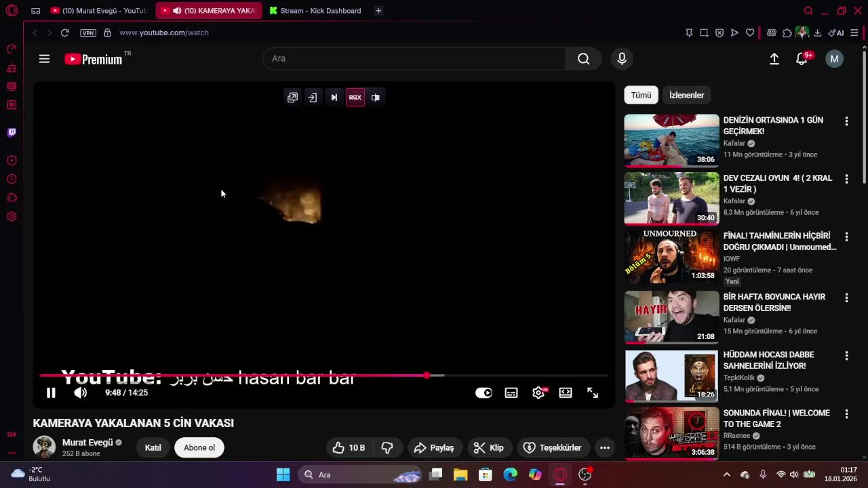868x488 pixels.
Task: Like the video with 10 B likes
Action: coord(349,447)
